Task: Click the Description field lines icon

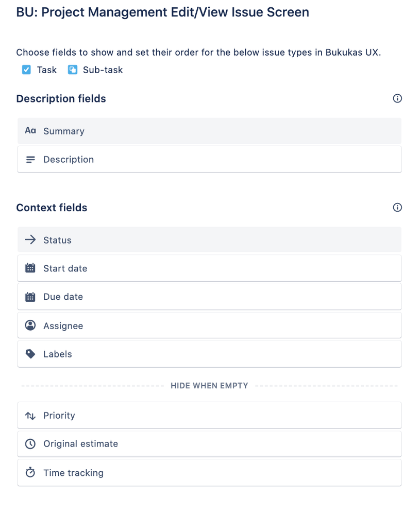Action: coord(30,160)
